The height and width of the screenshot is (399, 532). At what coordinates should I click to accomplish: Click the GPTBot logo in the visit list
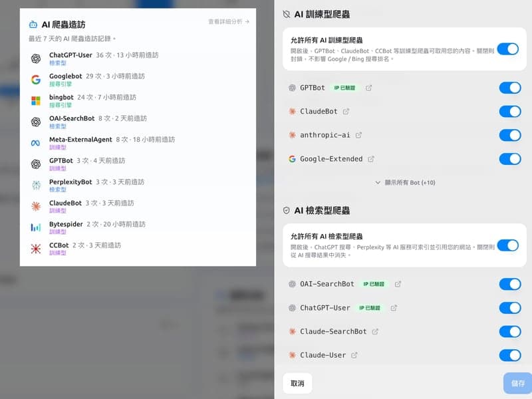tap(36, 164)
